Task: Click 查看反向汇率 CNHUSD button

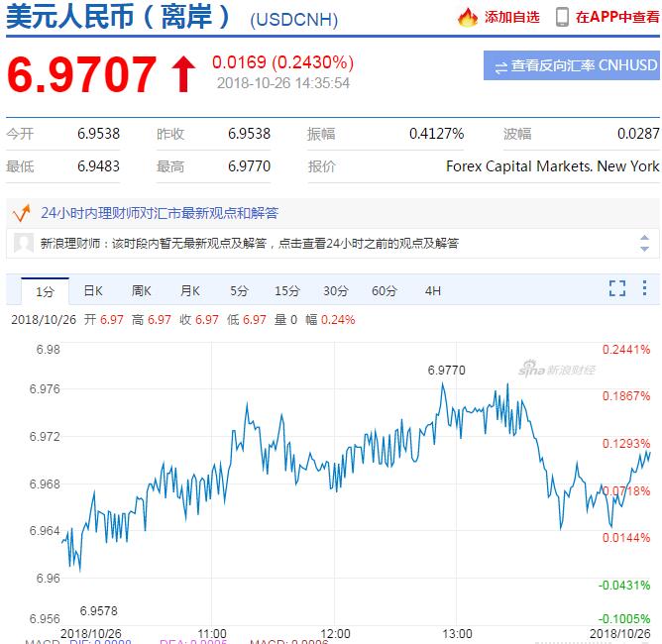Action: (x=572, y=66)
